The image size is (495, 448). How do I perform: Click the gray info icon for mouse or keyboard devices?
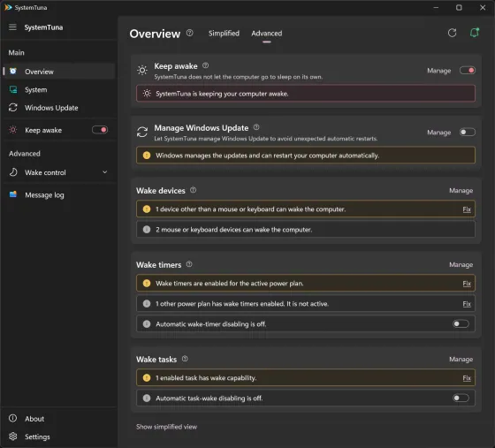click(x=147, y=230)
